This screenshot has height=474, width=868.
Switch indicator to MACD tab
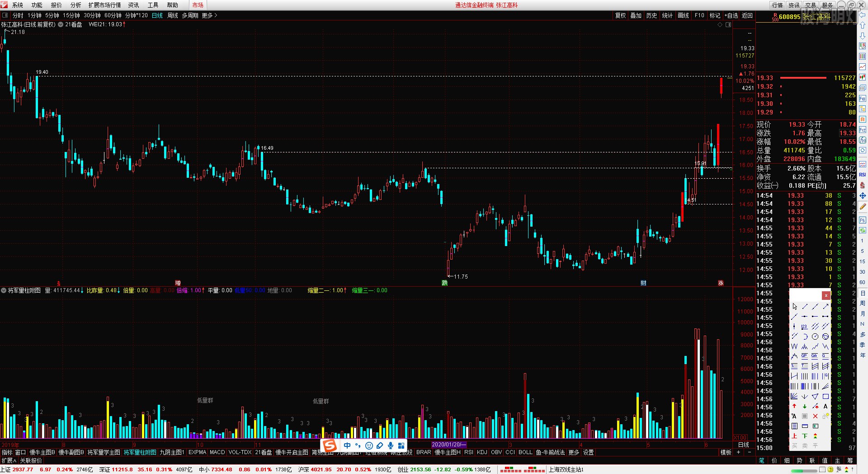[x=217, y=452]
